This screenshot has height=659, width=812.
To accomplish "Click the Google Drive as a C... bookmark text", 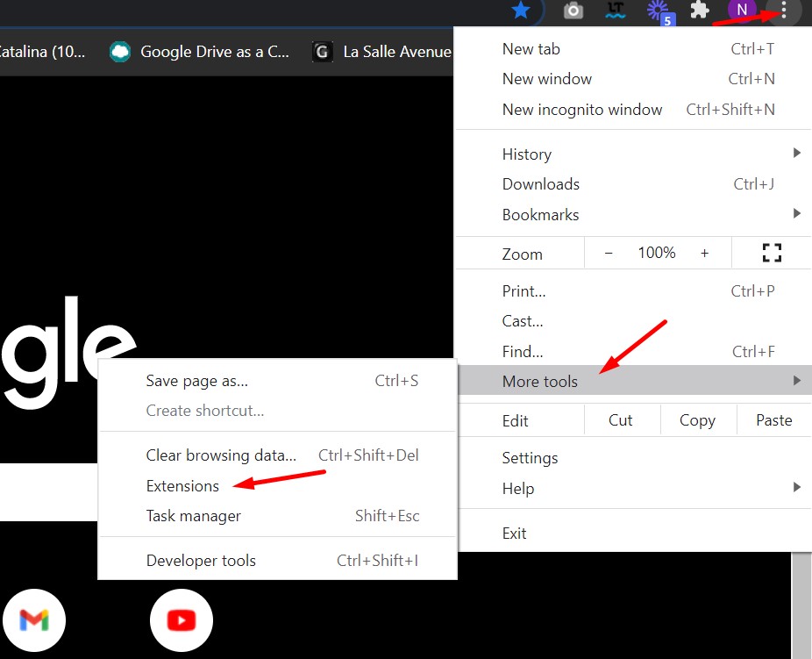I will click(x=215, y=52).
